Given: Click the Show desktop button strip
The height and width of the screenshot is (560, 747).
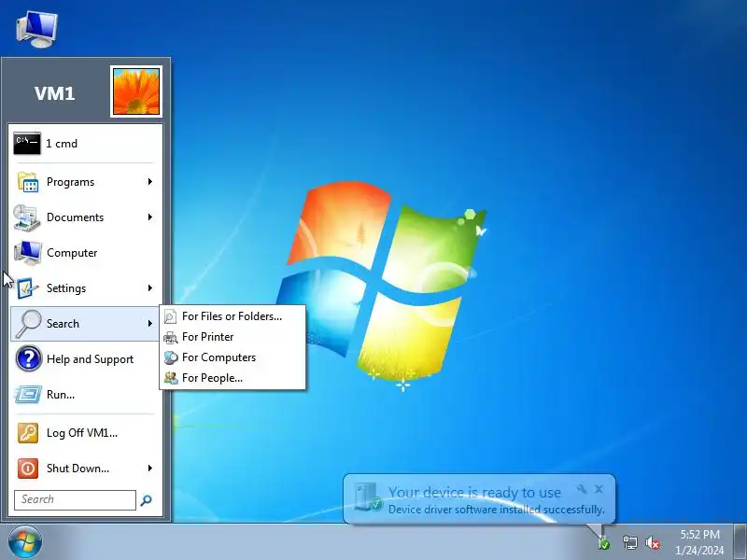Looking at the screenshot, I should (x=740, y=542).
